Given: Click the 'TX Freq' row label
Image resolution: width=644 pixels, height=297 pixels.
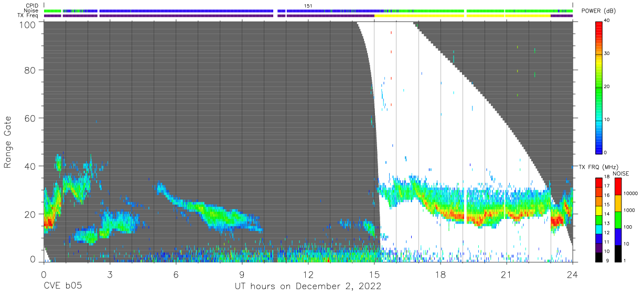Looking at the screenshot, I should click(29, 15).
